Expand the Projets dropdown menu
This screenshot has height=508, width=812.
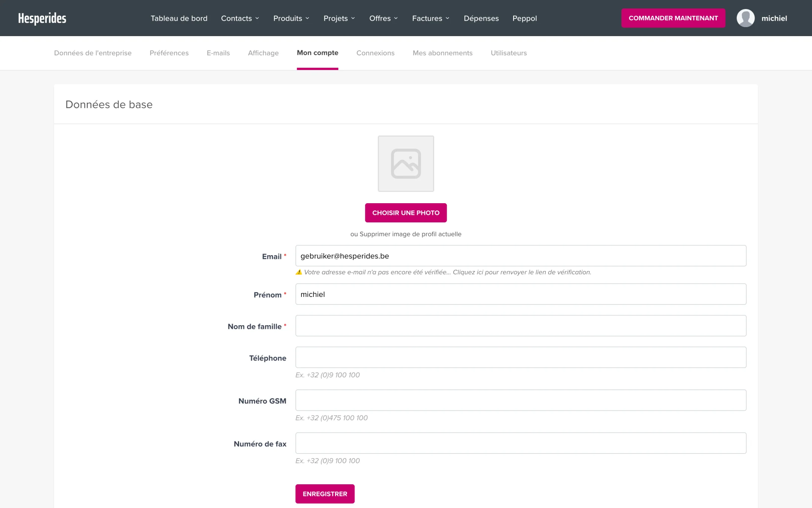coord(339,18)
